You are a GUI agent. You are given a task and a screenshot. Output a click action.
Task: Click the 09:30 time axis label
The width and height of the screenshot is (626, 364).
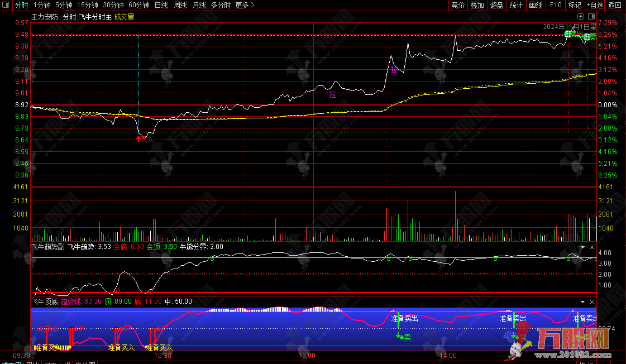[x=22, y=356]
